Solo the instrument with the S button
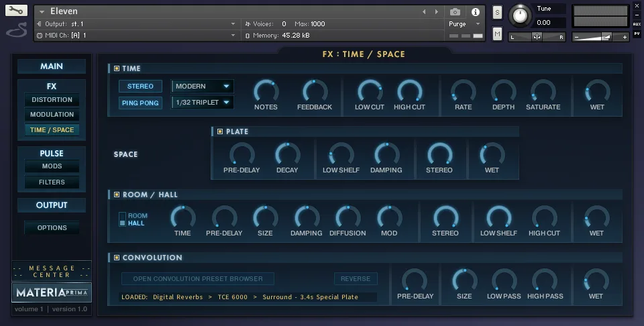 point(497,12)
